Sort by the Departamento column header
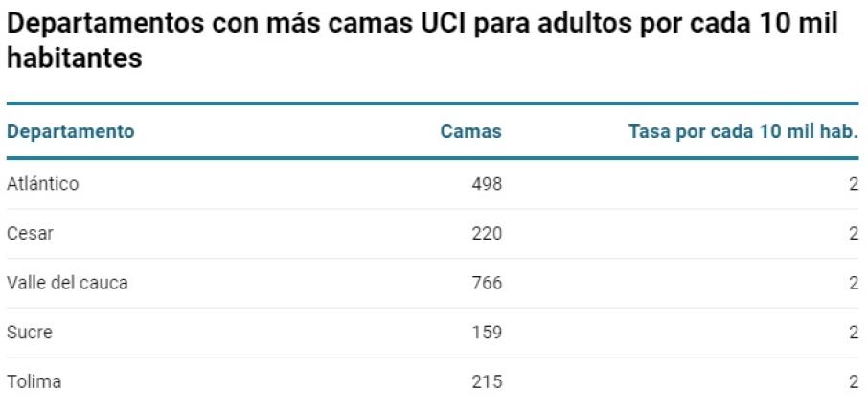 [71, 132]
